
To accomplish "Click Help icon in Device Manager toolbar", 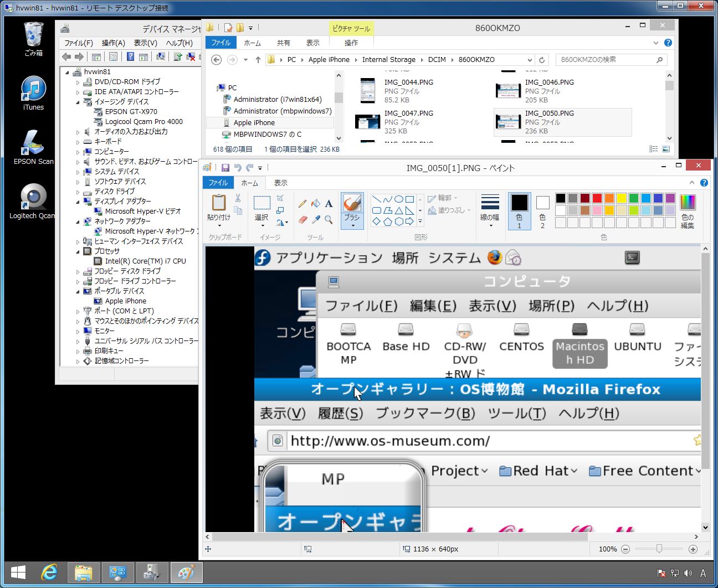I will point(130,56).
